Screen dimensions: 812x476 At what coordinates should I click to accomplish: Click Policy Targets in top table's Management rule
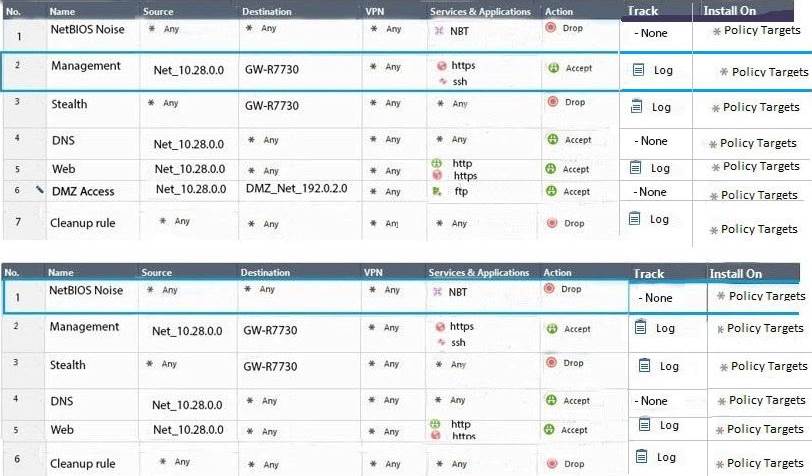pos(769,72)
